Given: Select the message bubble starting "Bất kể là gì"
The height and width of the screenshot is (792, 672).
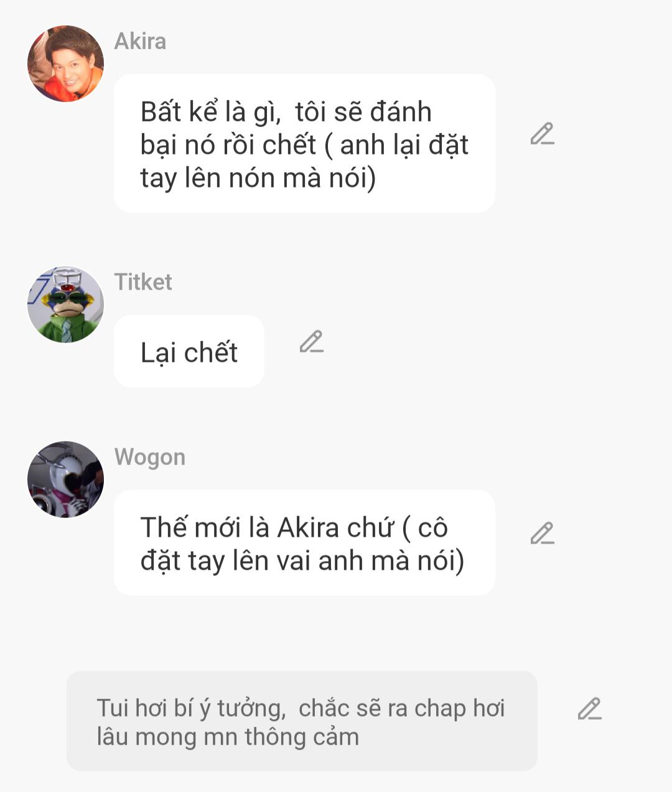Looking at the screenshot, I should click(304, 143).
